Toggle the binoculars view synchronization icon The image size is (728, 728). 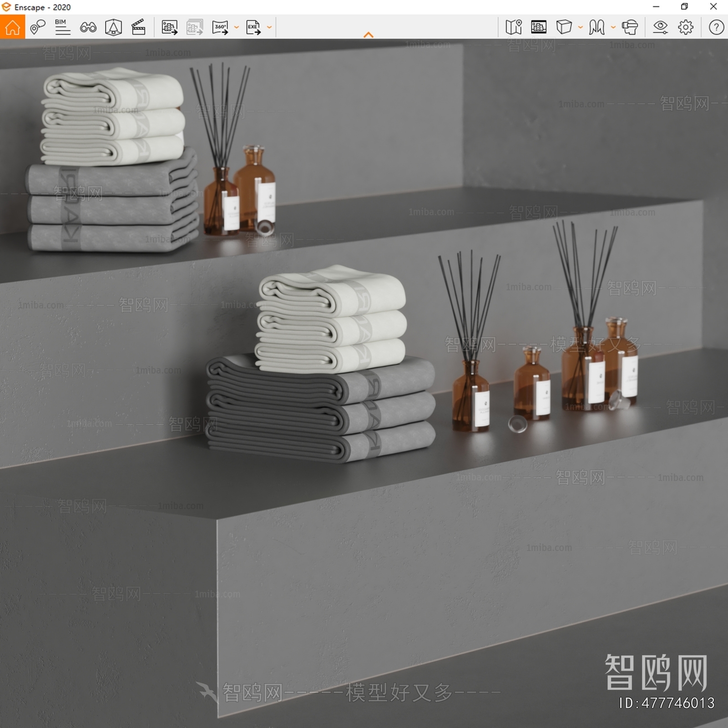88,27
